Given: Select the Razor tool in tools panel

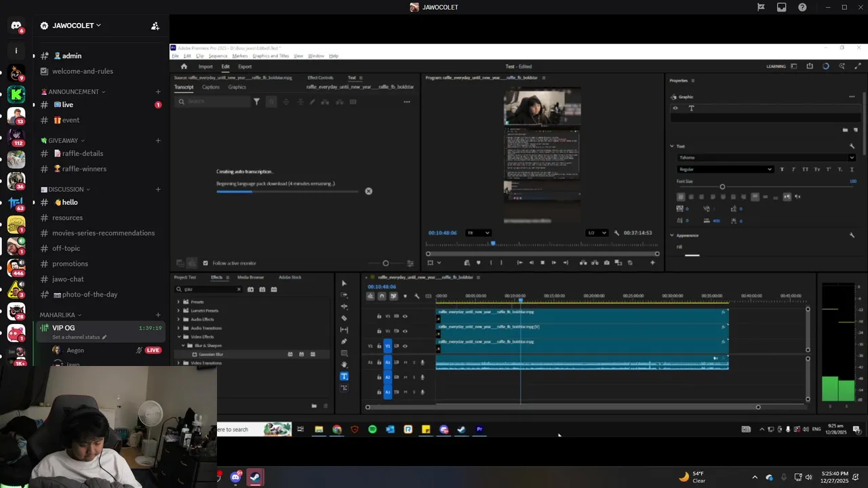Looking at the screenshot, I should point(344,318).
